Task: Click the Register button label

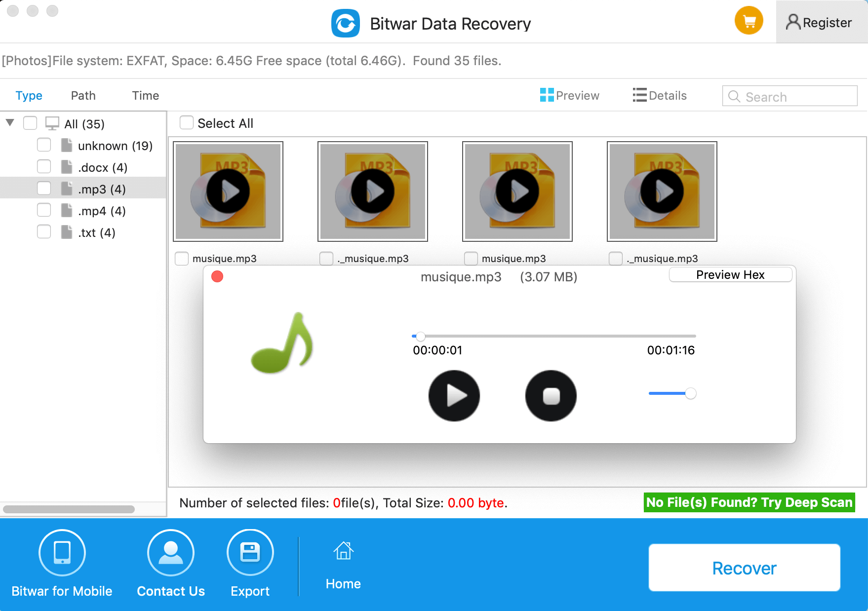Action: tap(828, 23)
